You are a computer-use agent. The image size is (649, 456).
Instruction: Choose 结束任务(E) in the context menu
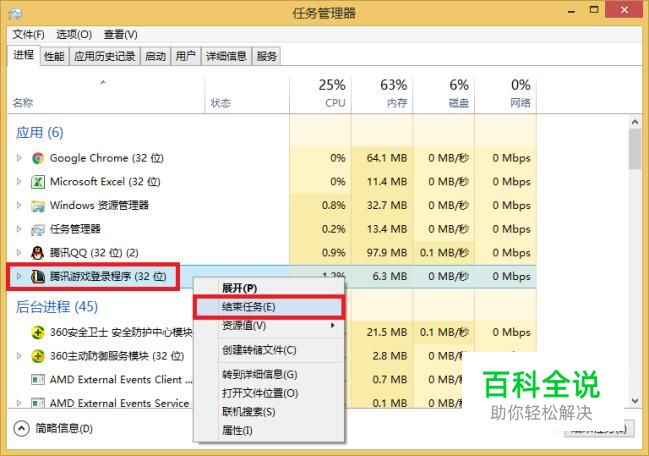tap(269, 307)
